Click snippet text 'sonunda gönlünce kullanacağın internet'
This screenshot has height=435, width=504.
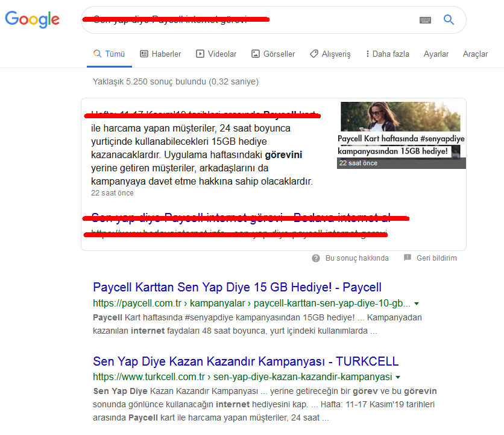[x=171, y=404]
